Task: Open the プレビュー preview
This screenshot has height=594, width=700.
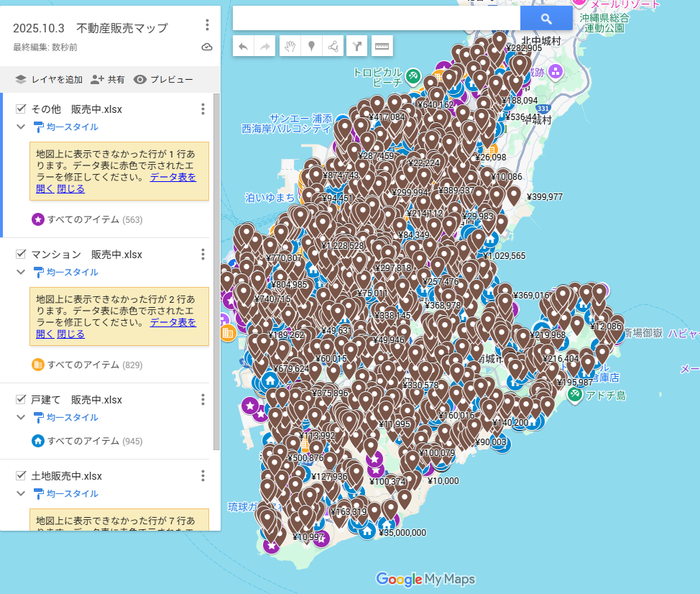Action: tap(163, 80)
